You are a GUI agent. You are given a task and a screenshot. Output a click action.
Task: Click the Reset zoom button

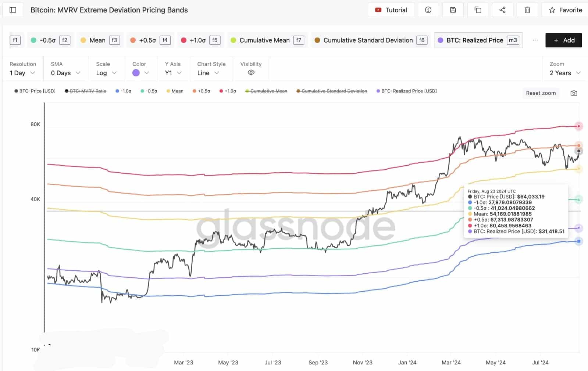coord(541,93)
